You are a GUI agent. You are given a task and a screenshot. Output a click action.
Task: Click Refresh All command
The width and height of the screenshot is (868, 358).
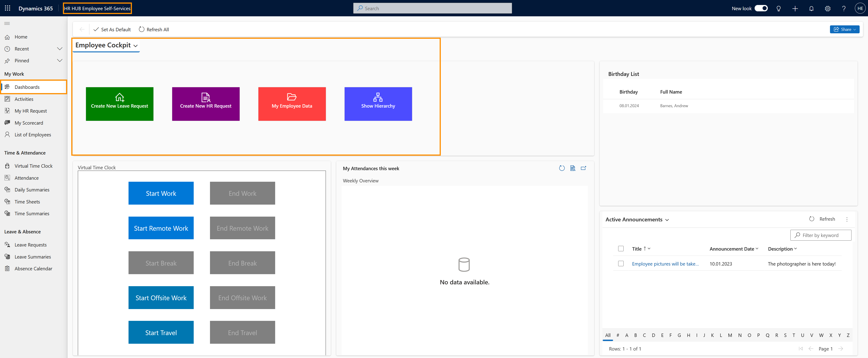tap(154, 29)
